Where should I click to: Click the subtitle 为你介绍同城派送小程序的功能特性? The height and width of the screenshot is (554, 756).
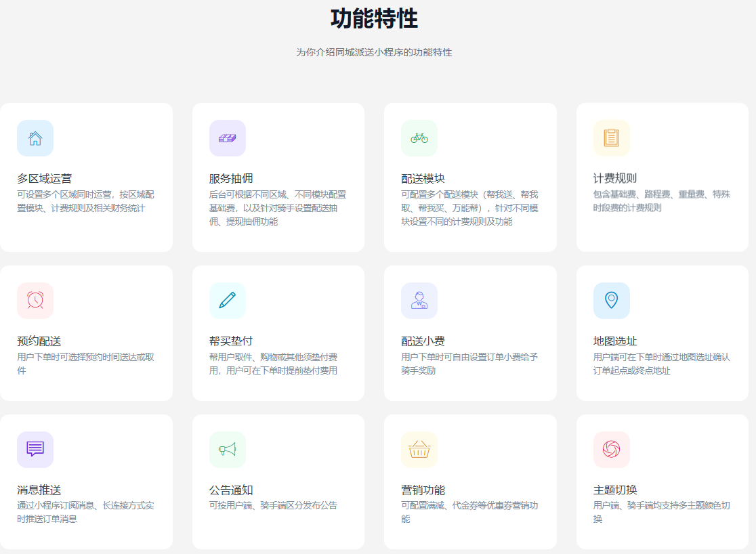point(374,52)
